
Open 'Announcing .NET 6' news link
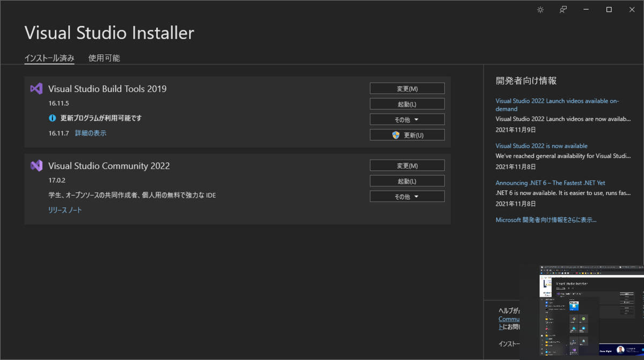point(551,183)
